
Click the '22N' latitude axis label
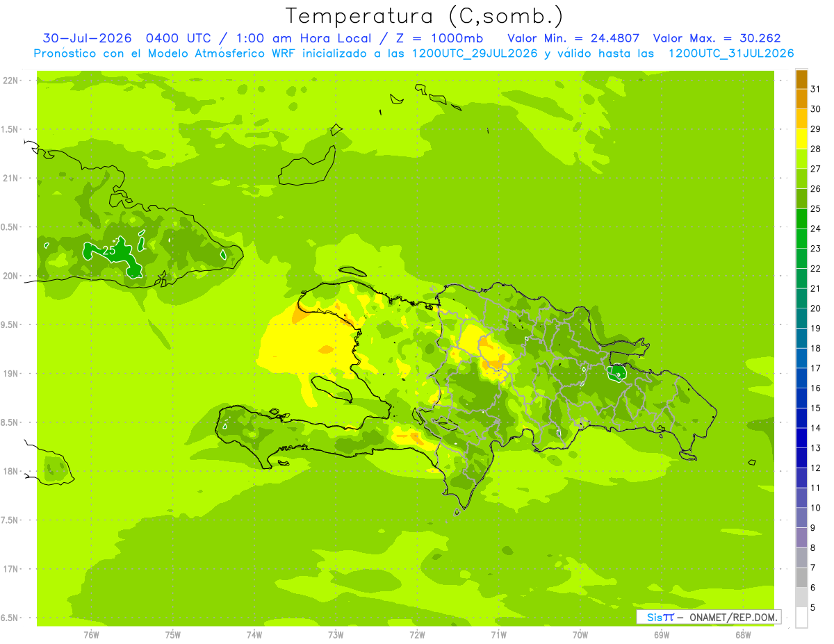11,81
